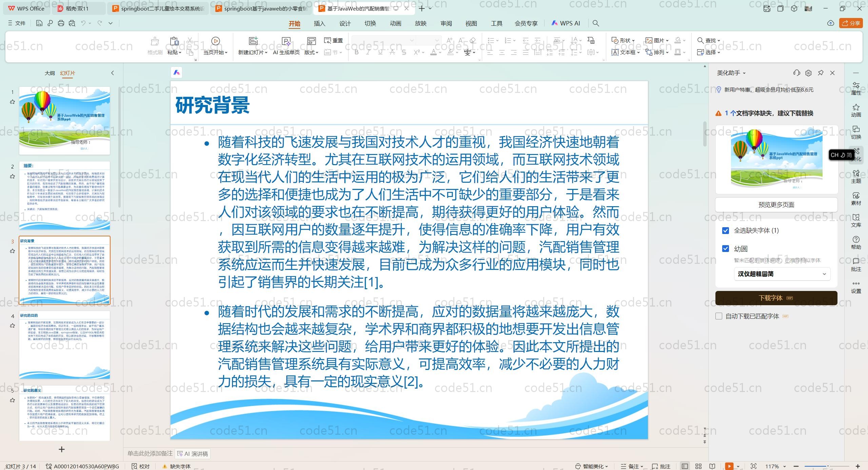The height and width of the screenshot is (470, 868).
Task: Open the 大纲 outline tab
Action: pos(50,73)
